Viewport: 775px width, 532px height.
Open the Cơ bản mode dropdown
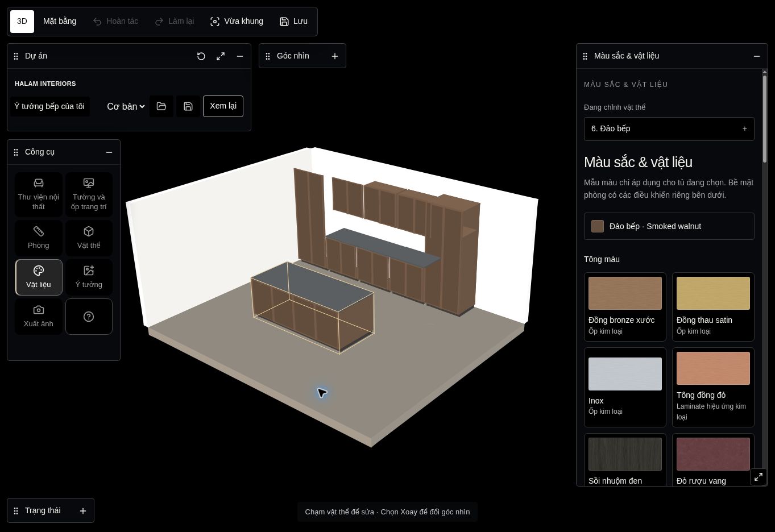pyautogui.click(x=126, y=106)
